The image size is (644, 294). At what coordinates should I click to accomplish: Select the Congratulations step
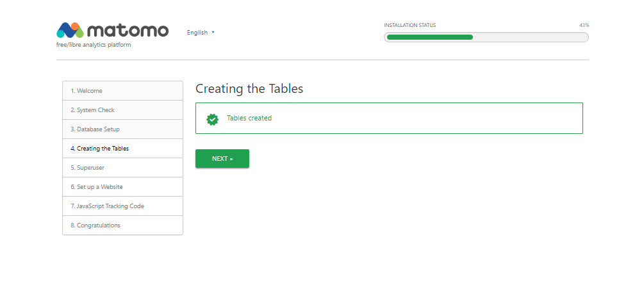point(95,225)
